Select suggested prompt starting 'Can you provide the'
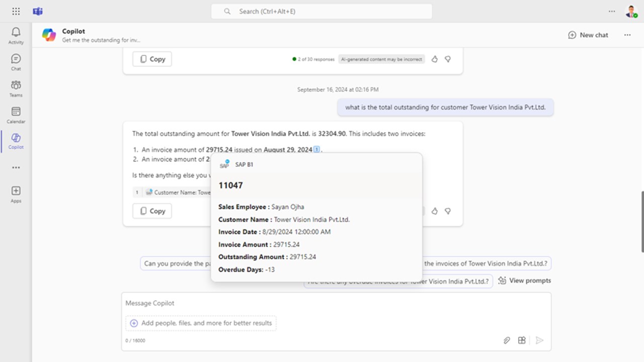Viewport: 644px width, 362px height. pos(175,263)
